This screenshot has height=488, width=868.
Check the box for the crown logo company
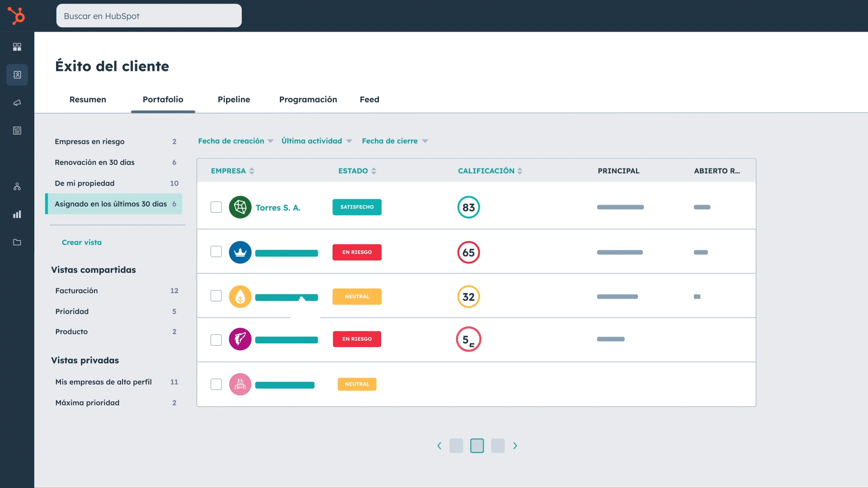pyautogui.click(x=216, y=252)
